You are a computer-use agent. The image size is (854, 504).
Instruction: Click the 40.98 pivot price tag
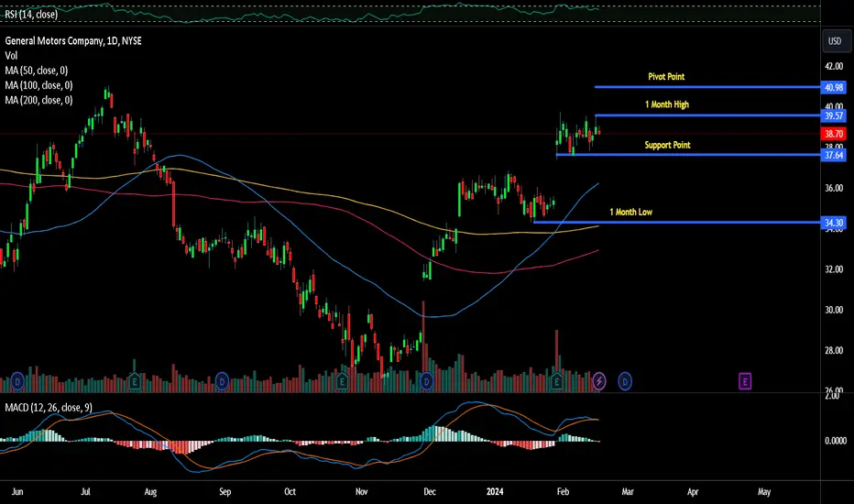tap(834, 87)
